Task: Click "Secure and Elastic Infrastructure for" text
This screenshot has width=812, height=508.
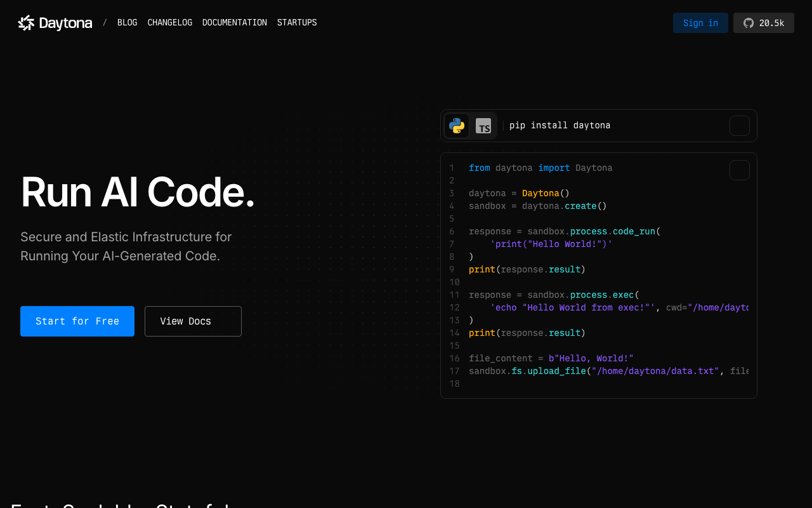Action: point(126,237)
